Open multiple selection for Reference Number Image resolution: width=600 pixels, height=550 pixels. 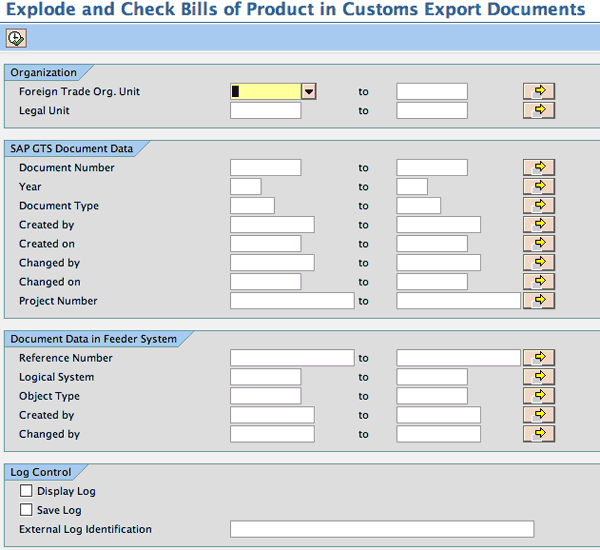click(x=539, y=357)
